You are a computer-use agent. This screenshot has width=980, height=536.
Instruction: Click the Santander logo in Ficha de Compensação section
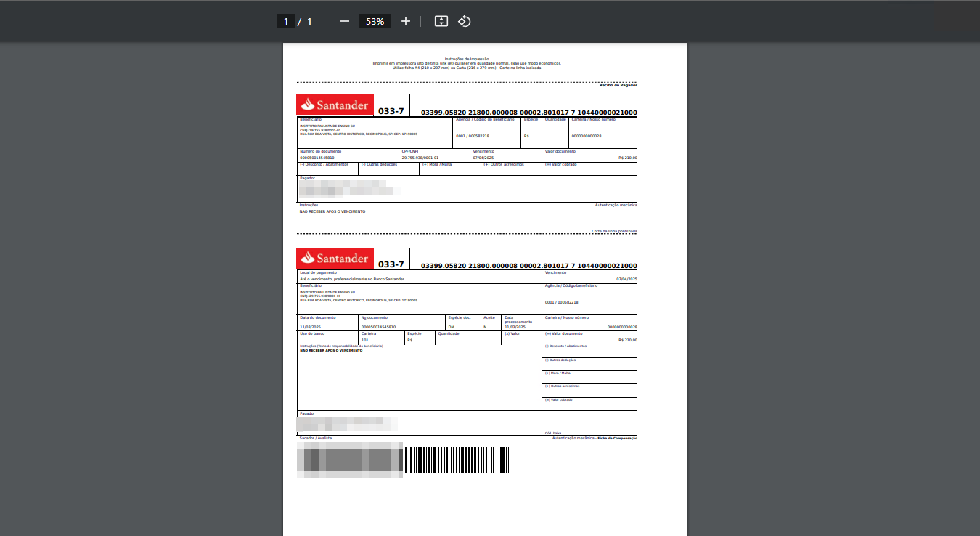point(335,258)
